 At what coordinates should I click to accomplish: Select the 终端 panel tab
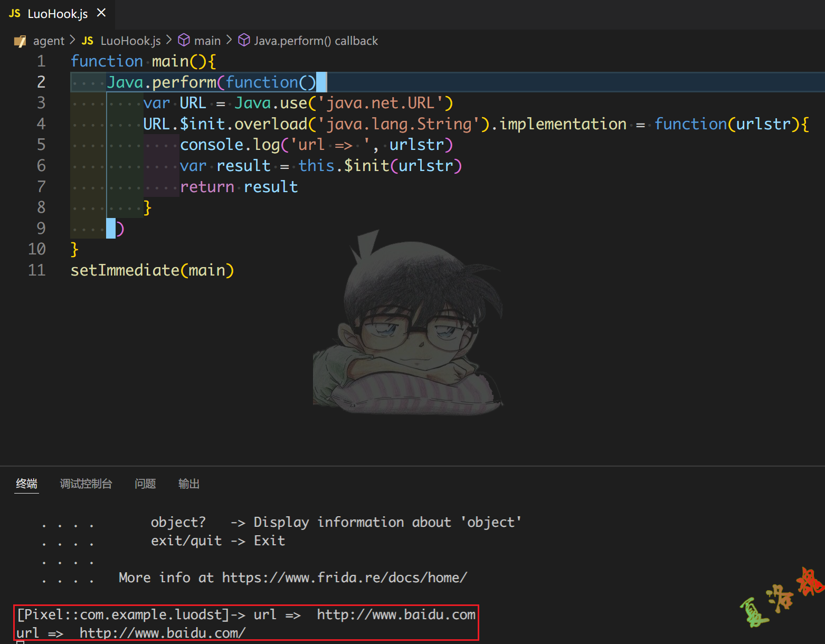26,484
